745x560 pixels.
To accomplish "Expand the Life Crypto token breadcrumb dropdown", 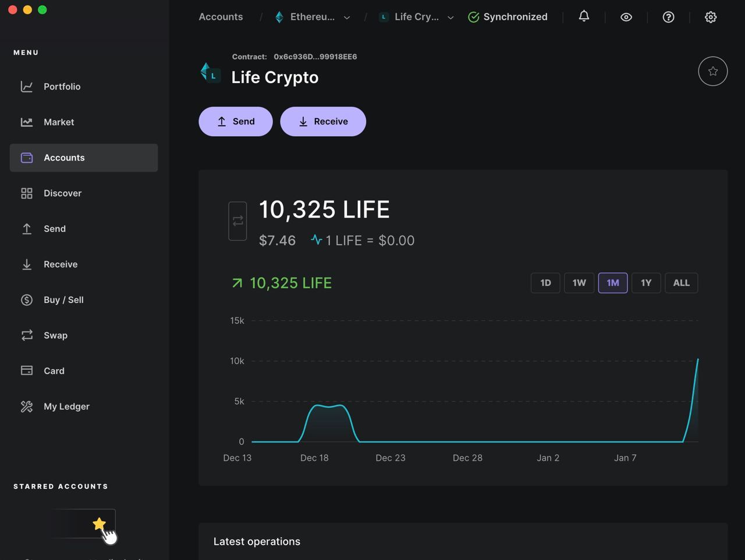I will [450, 17].
